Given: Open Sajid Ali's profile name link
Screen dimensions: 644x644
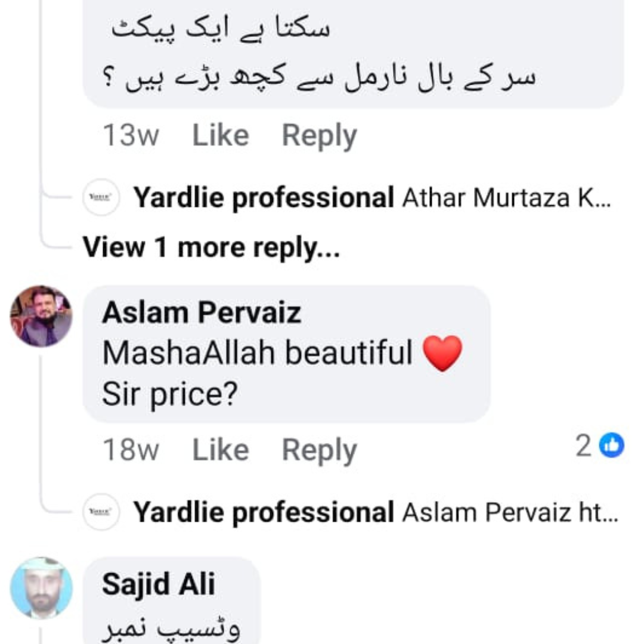Looking at the screenshot, I should [158, 584].
